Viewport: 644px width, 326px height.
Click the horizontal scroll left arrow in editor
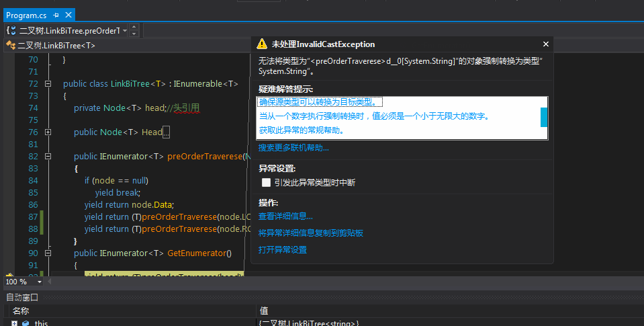(x=50, y=282)
